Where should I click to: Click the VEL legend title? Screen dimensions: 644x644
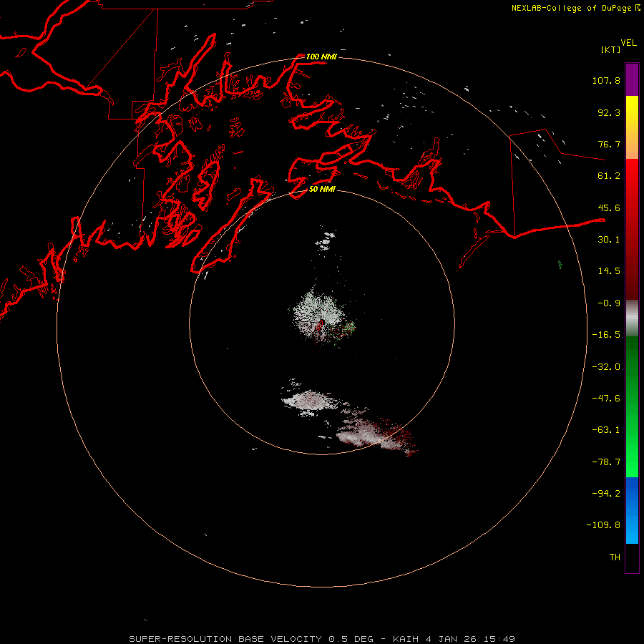tap(628, 43)
